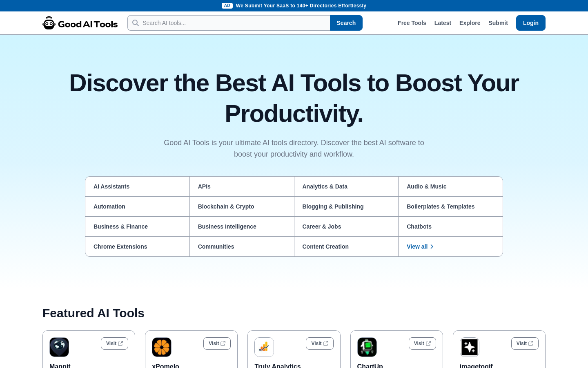Click the imagetogif tool name
Screen dimensions: 588x368
pos(476,366)
